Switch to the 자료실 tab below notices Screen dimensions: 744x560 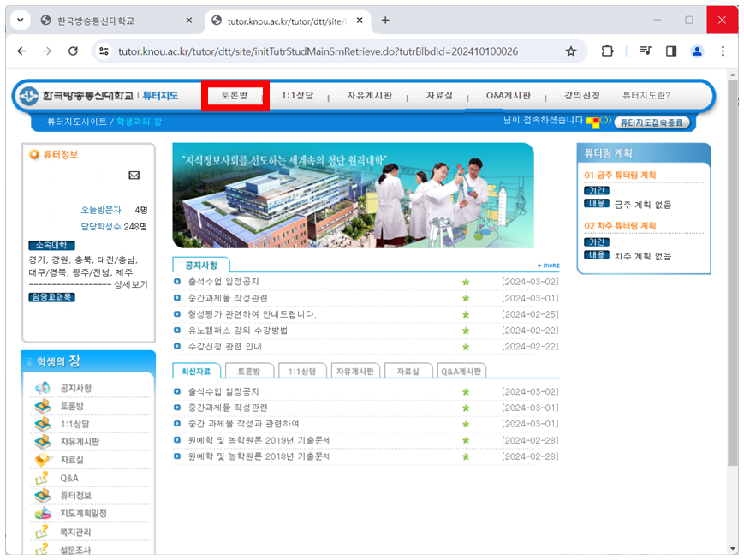coord(408,372)
